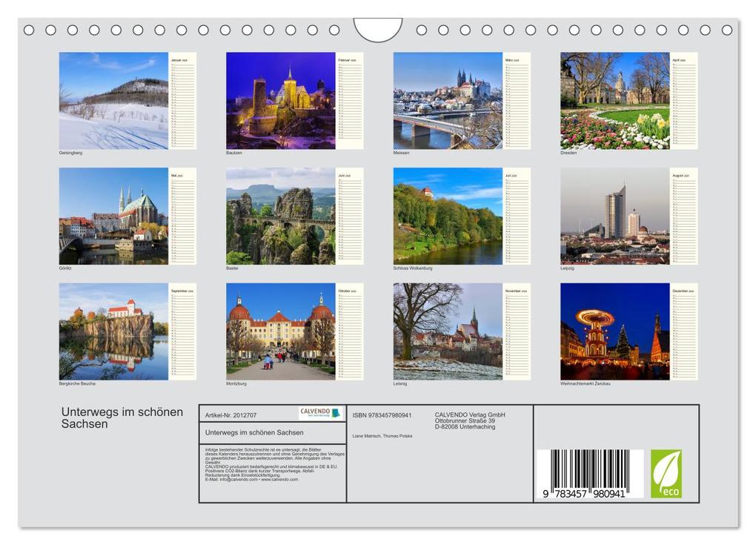
Task: Click the calendar hanger cutout at top
Action: (377, 30)
